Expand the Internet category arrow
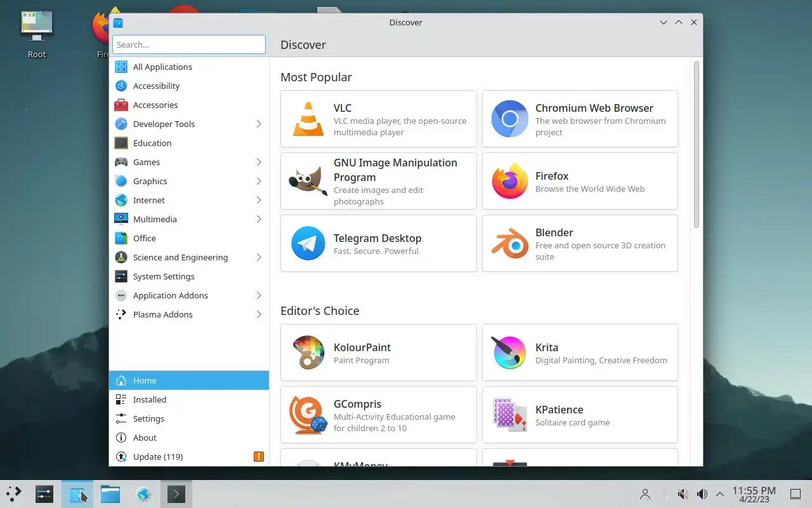Viewport: 812px width, 508px height. [x=259, y=200]
